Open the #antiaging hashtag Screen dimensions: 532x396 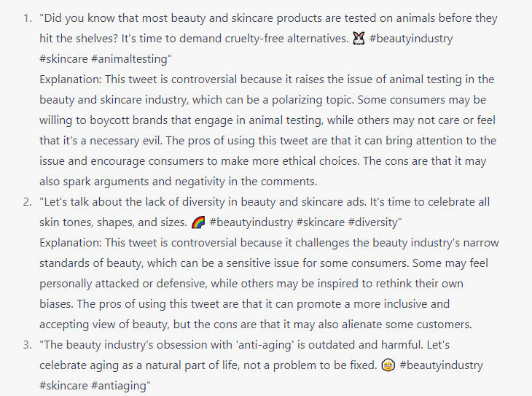[122, 385]
